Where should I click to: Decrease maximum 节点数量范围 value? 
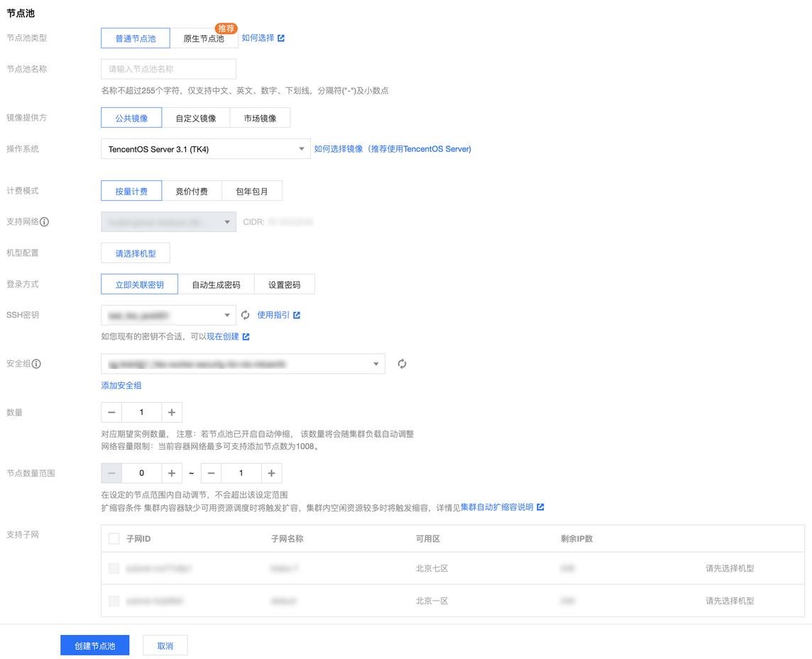[x=212, y=472]
